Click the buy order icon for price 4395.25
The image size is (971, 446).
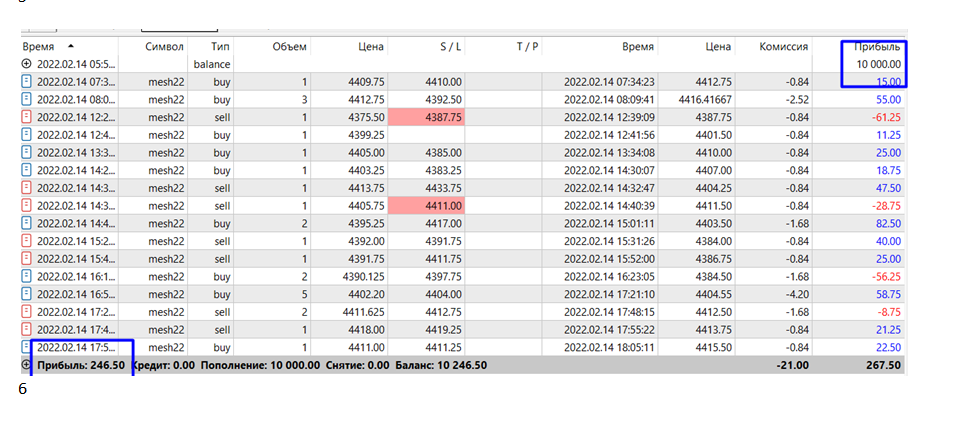pyautogui.click(x=26, y=223)
